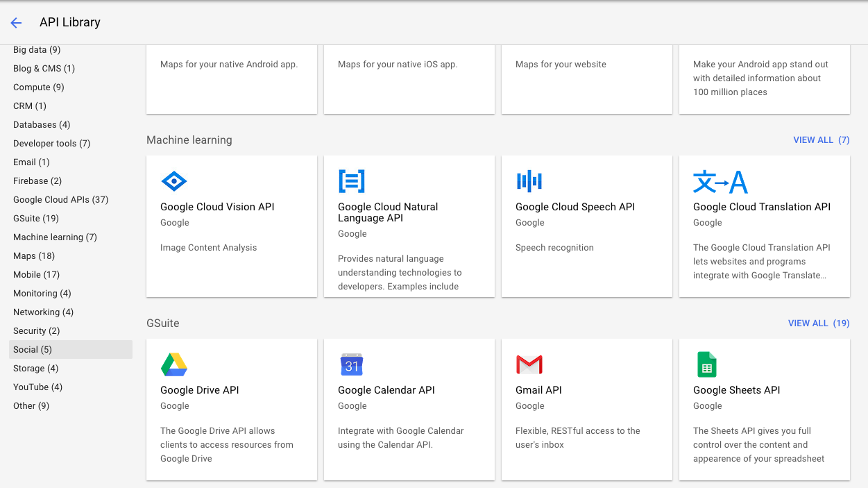Click the Natural Language API bracket icon
Image resolution: width=868 pixels, height=488 pixels.
[352, 181]
